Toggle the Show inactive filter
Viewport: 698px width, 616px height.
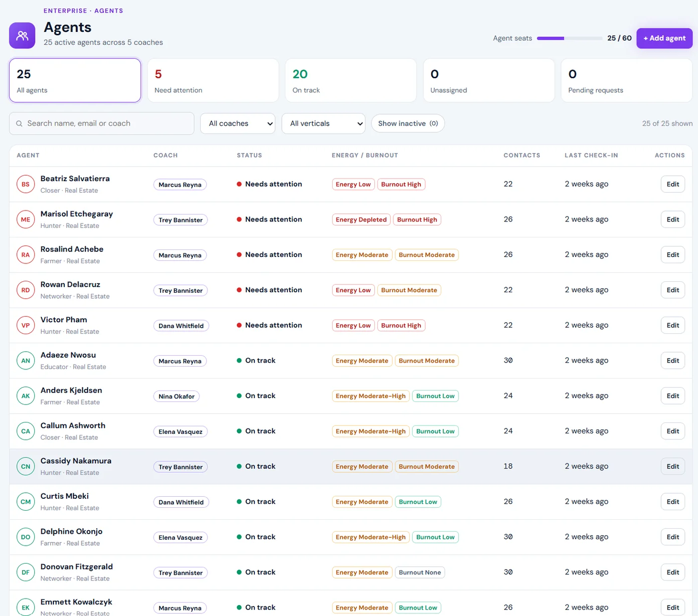(408, 123)
